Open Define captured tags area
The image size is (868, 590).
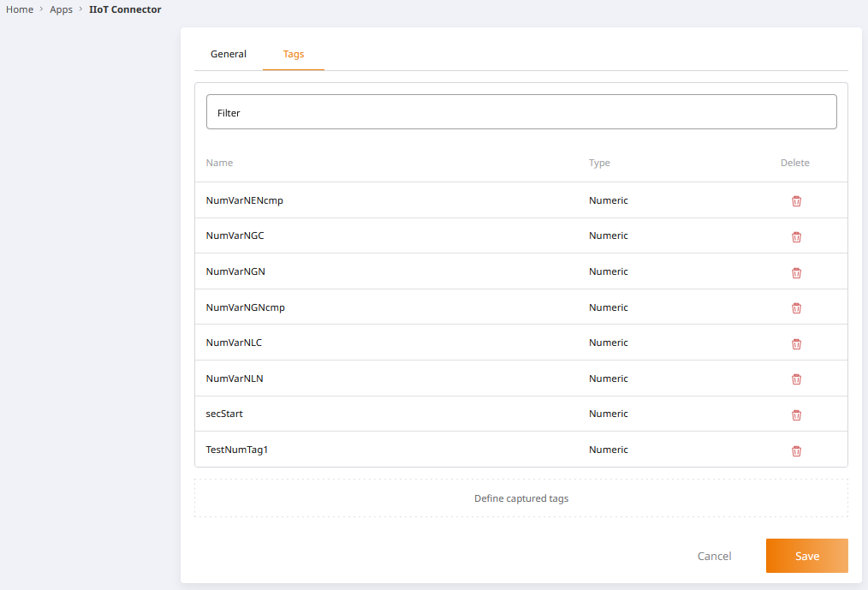(521, 498)
